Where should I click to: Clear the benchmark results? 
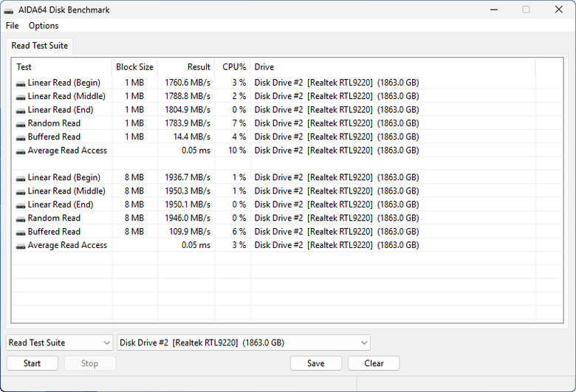click(374, 363)
